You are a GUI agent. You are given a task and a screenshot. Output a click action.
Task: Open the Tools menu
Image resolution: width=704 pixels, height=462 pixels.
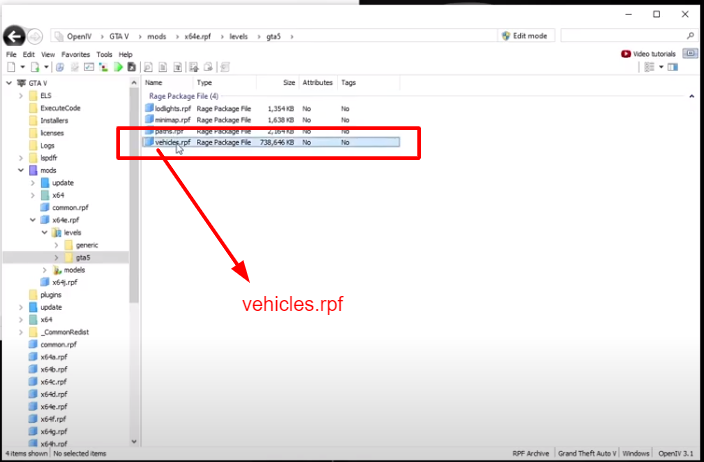pos(104,54)
